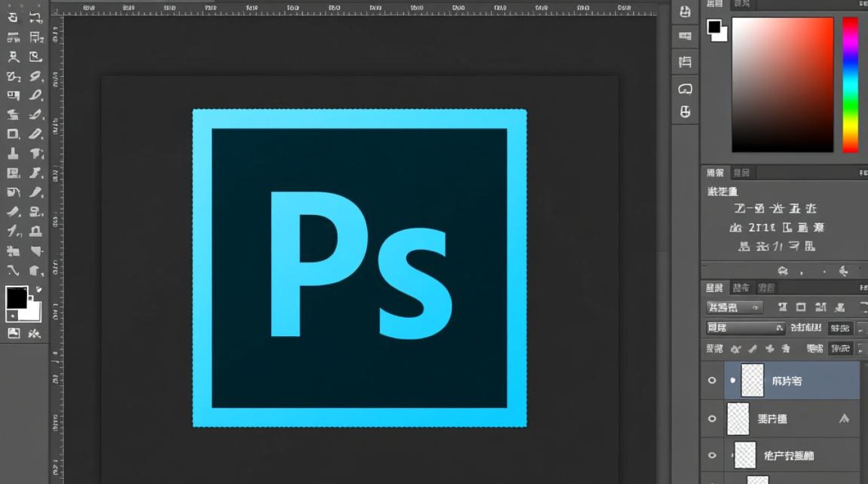
Task: Select the wavy curve tool in the left toolbar
Action: pos(13,270)
